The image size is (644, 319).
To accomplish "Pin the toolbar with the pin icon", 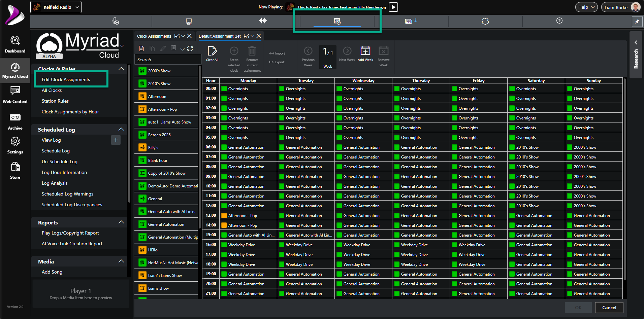I will [x=637, y=21].
